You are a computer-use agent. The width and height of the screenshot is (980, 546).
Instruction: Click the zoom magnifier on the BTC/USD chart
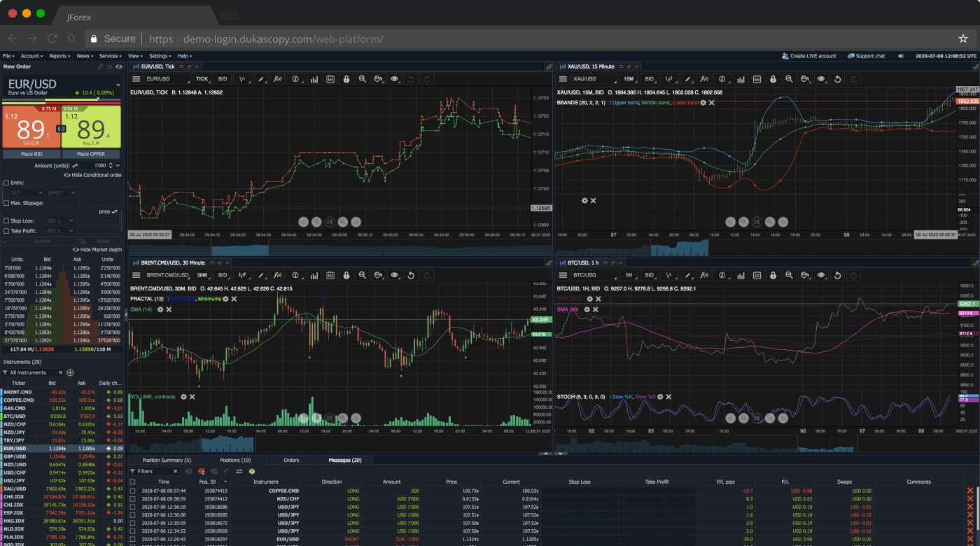(788, 275)
